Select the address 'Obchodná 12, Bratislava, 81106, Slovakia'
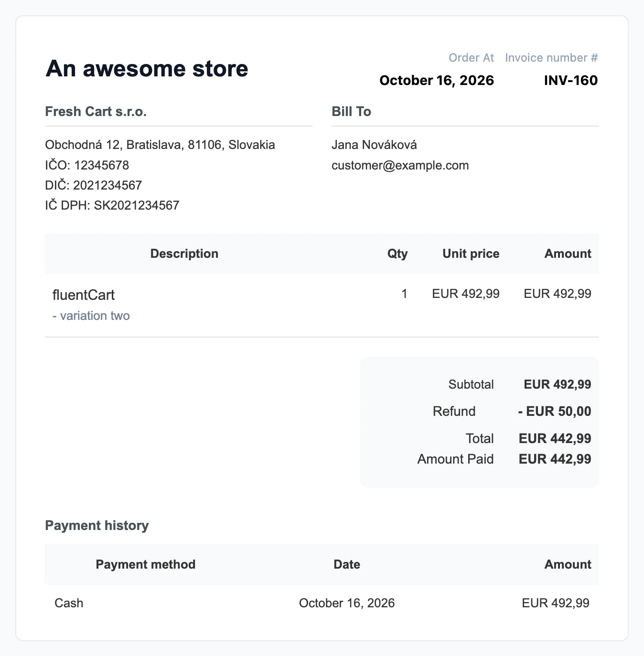Image resolution: width=644 pixels, height=656 pixels. (x=160, y=145)
